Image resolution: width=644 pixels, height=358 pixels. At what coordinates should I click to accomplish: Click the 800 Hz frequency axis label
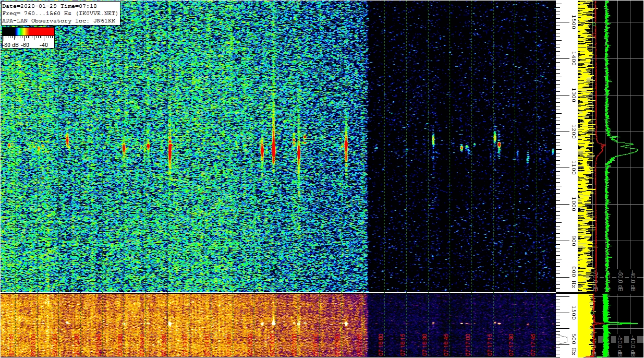click(x=574, y=278)
